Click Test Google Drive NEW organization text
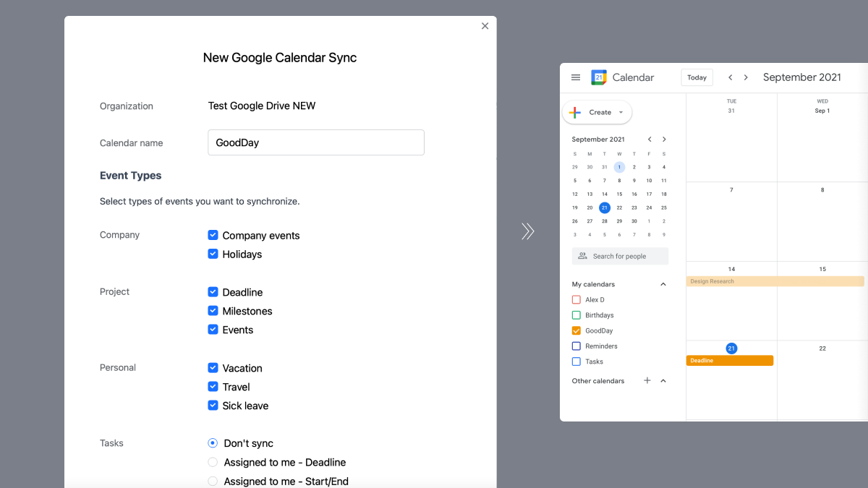Screen dimensions: 868x488 click(x=262, y=106)
